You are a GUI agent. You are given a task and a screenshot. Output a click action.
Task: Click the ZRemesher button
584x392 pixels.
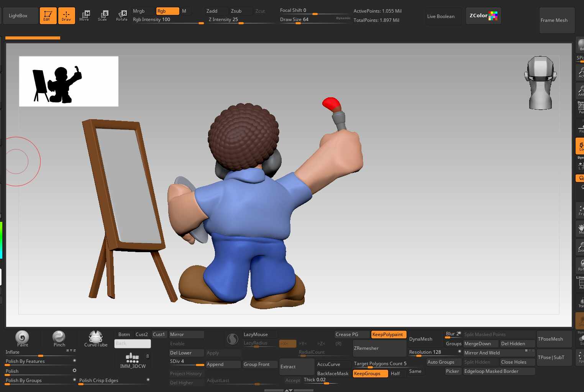(x=379, y=348)
